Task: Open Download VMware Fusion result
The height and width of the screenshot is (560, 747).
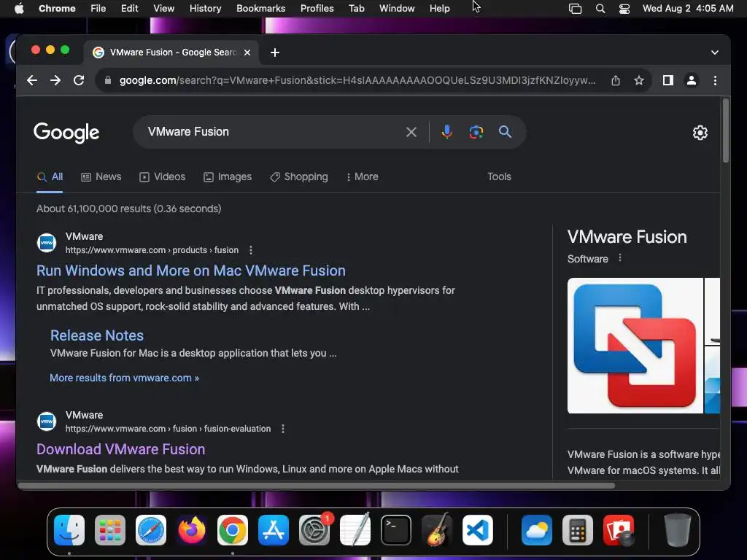Action: (121, 449)
